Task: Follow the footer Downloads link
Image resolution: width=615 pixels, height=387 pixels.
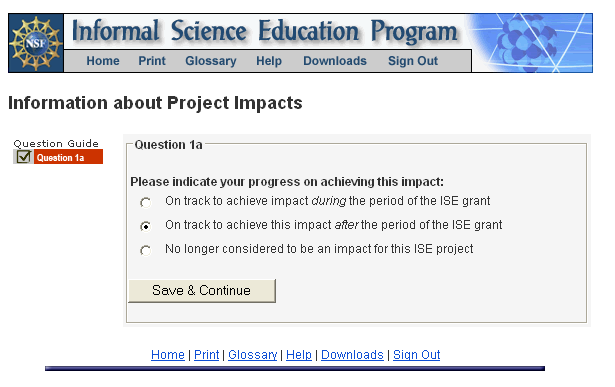Action: [352, 354]
